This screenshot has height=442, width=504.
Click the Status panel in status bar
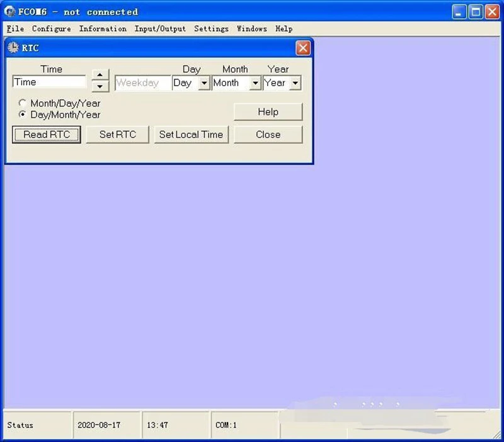click(x=37, y=425)
